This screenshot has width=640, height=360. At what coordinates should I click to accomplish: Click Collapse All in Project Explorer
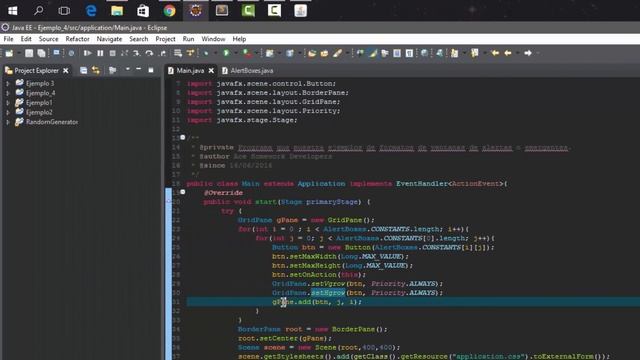[83, 71]
